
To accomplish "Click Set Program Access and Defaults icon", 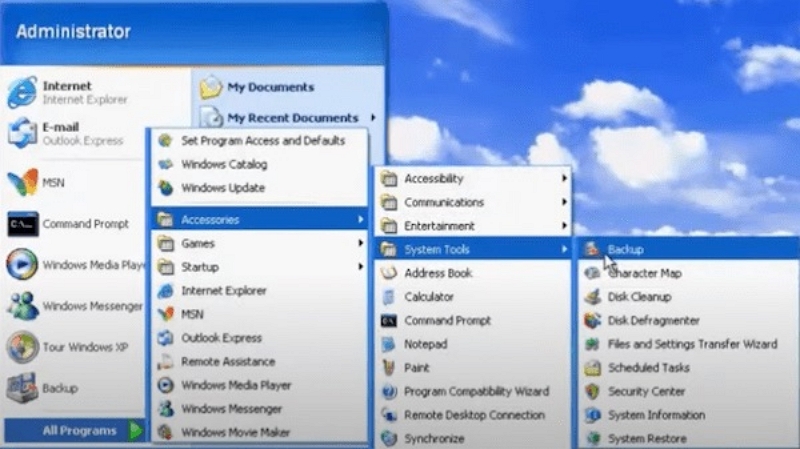I will (165, 140).
